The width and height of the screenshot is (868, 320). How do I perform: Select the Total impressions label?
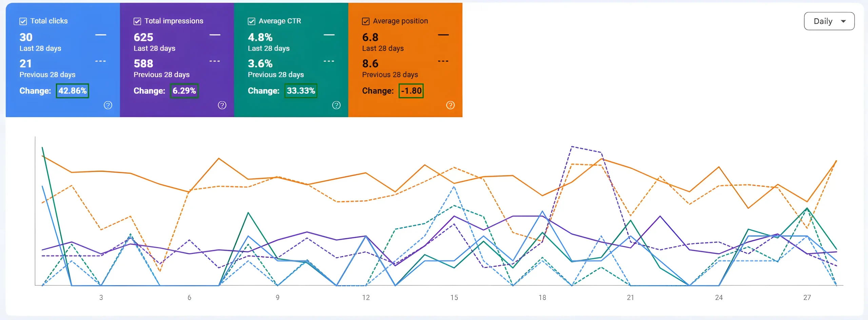(174, 21)
